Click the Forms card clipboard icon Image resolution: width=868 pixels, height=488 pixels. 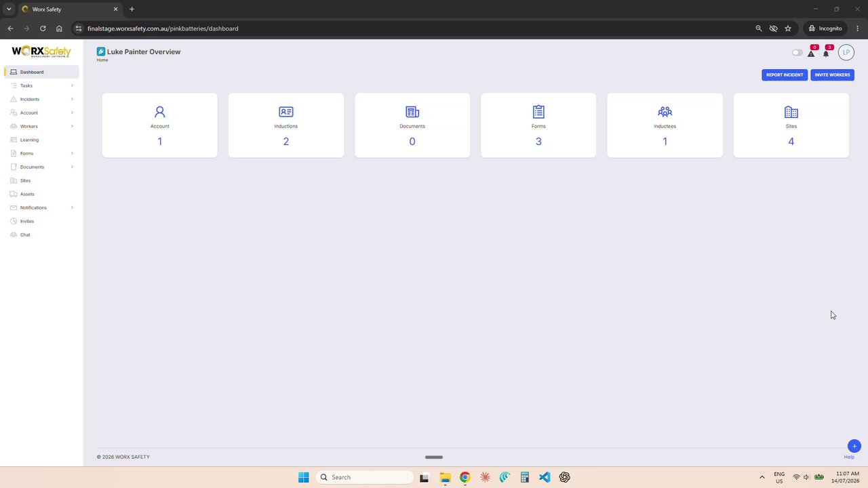pyautogui.click(x=538, y=111)
